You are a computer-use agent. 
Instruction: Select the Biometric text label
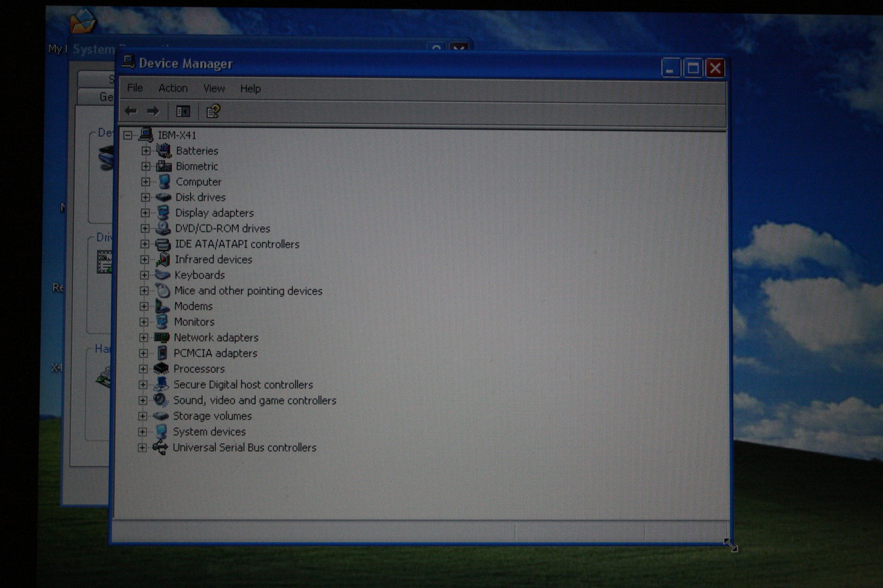(x=197, y=166)
